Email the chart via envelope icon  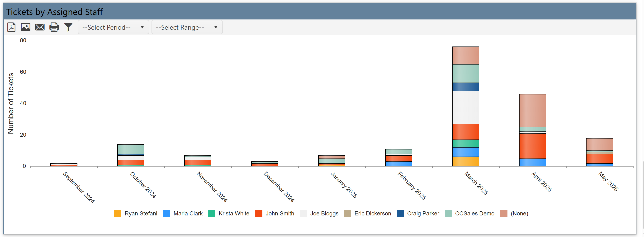40,27
